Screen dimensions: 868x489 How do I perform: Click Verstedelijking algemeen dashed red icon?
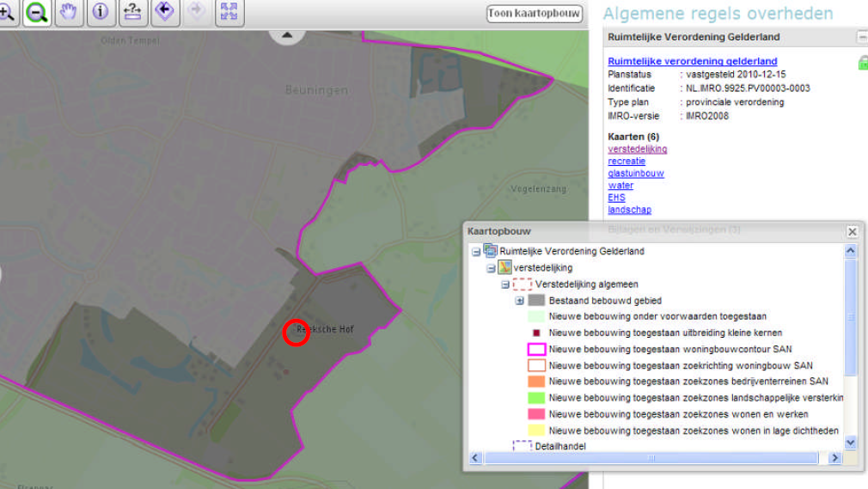click(x=522, y=284)
